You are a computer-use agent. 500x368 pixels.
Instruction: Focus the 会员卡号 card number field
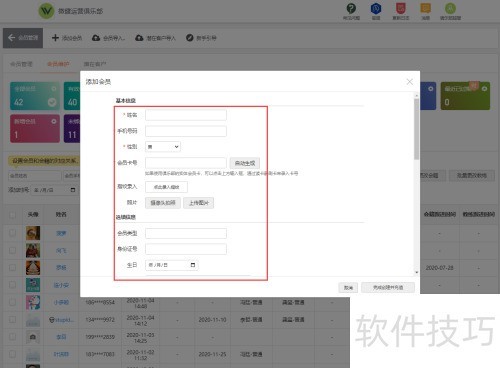pos(186,163)
